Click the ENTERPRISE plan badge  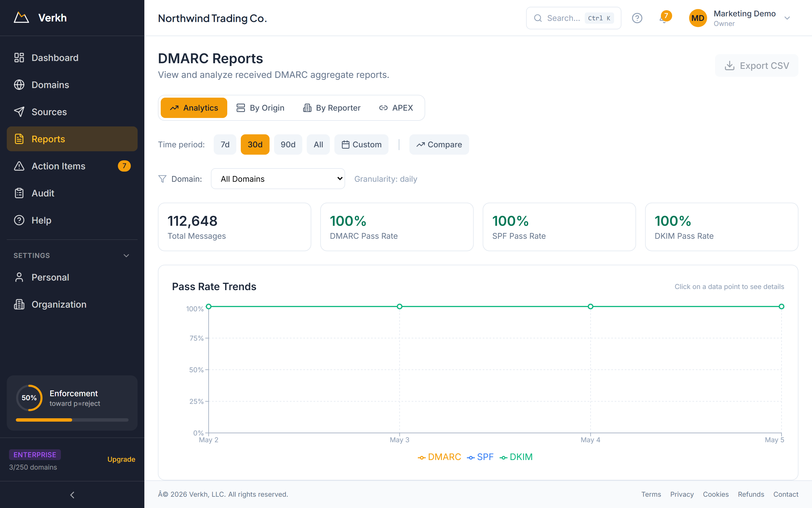pos(35,455)
